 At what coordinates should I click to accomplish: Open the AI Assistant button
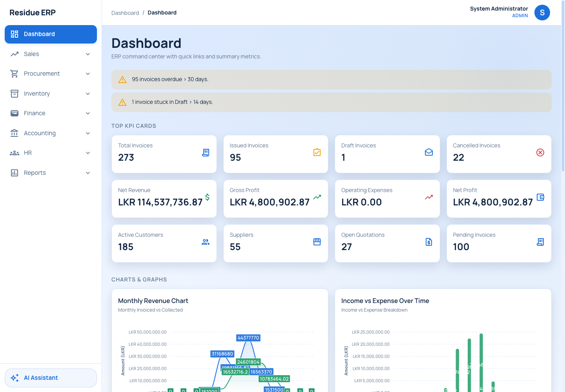coord(51,378)
